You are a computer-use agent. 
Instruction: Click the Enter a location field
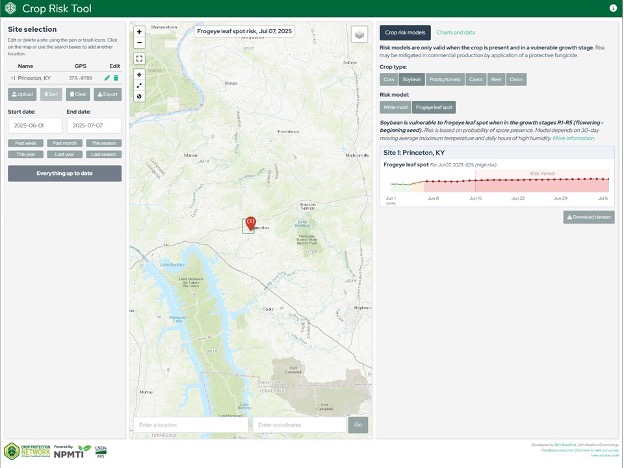pyautogui.click(x=190, y=425)
